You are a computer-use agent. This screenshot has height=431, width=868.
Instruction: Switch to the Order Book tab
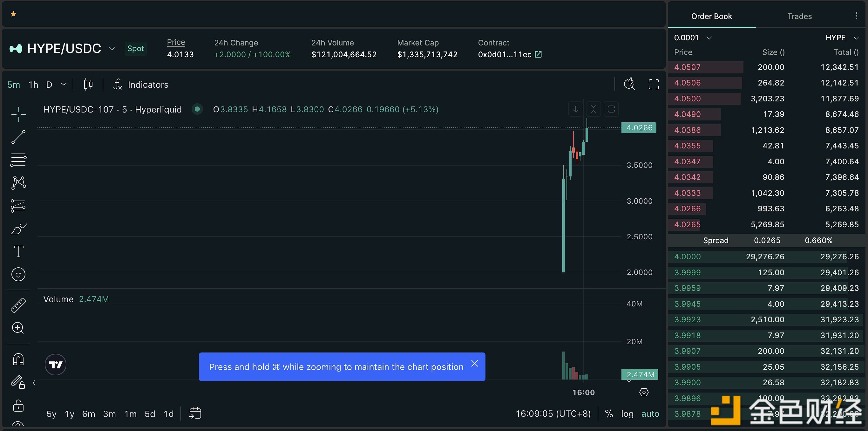(712, 16)
